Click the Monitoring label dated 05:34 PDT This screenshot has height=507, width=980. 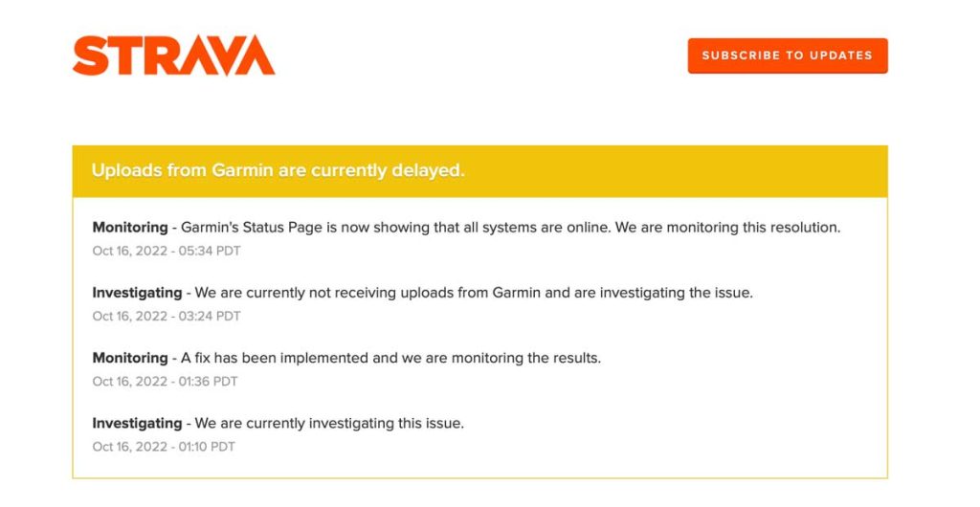(129, 228)
